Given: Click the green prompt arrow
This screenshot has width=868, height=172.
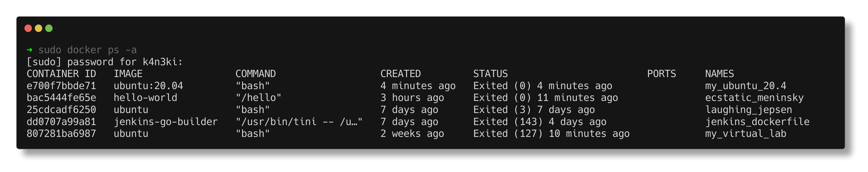Looking at the screenshot, I should [x=30, y=50].
